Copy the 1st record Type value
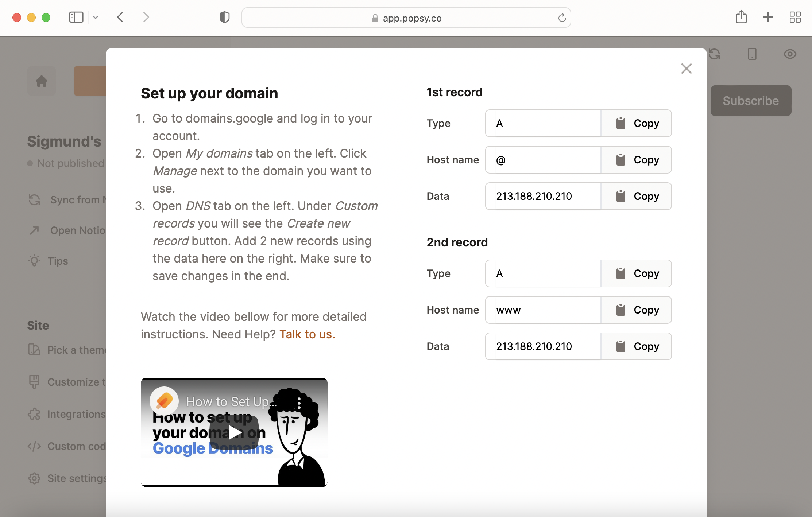Viewport: 812px width, 517px height. point(636,123)
